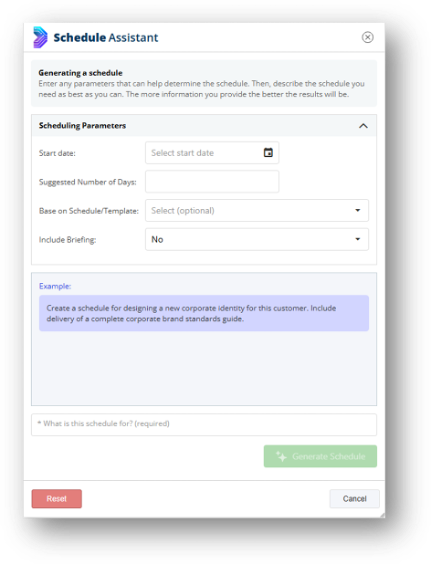This screenshot has height=564, width=432.
Task: Focus the Select start date field
Action: [x=212, y=153]
